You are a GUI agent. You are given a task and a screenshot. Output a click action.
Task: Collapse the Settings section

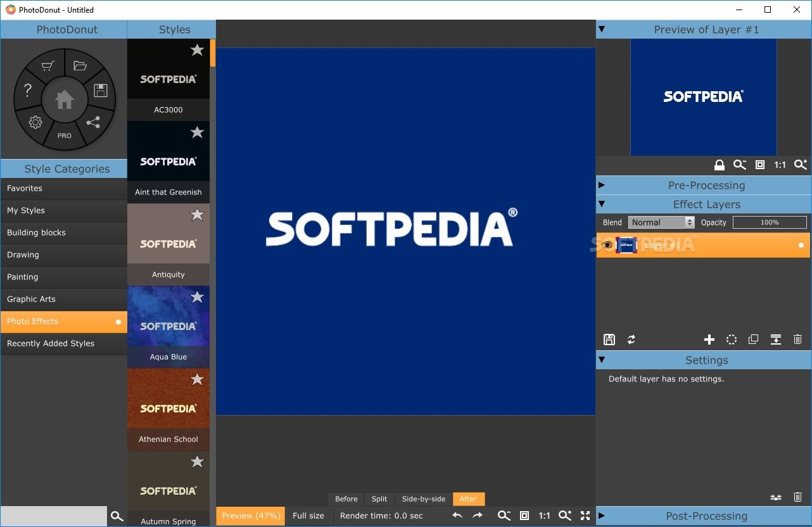602,360
